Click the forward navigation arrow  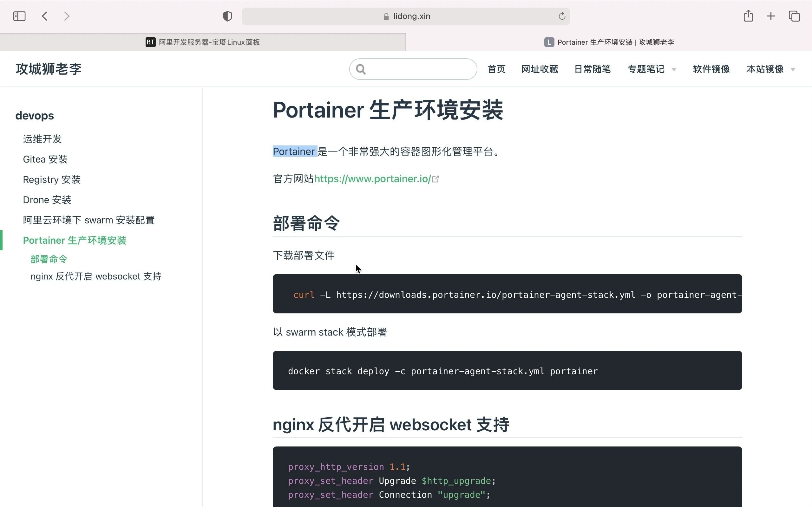[x=67, y=16]
